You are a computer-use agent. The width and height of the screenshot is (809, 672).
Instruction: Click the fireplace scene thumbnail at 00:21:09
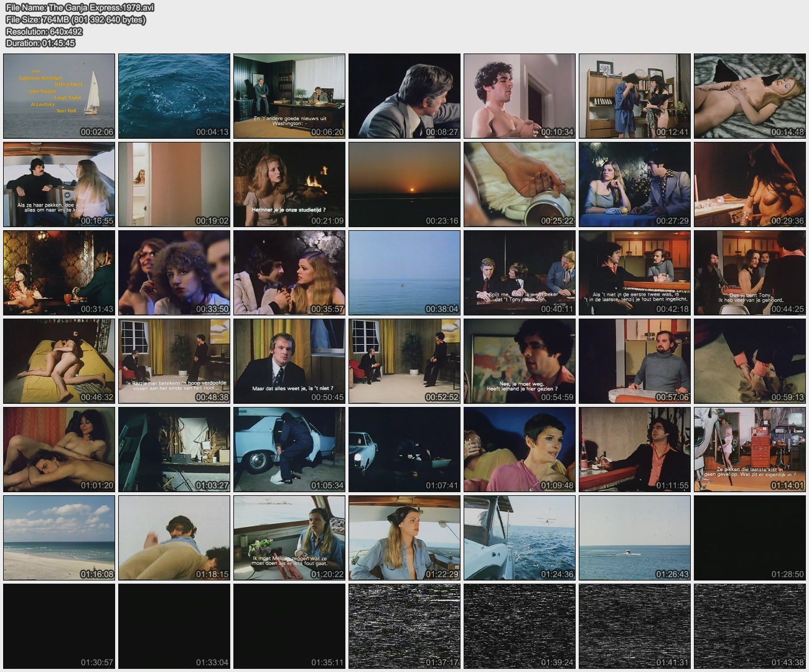289,184
